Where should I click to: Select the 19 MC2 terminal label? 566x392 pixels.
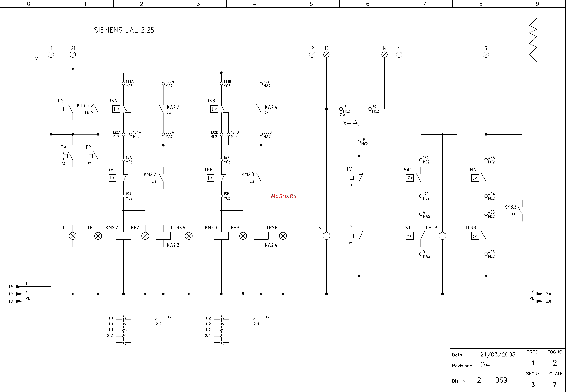[364, 142]
